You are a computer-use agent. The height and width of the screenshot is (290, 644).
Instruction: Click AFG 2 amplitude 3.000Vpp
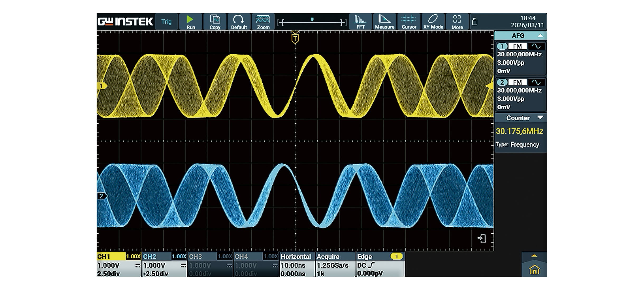click(x=511, y=99)
